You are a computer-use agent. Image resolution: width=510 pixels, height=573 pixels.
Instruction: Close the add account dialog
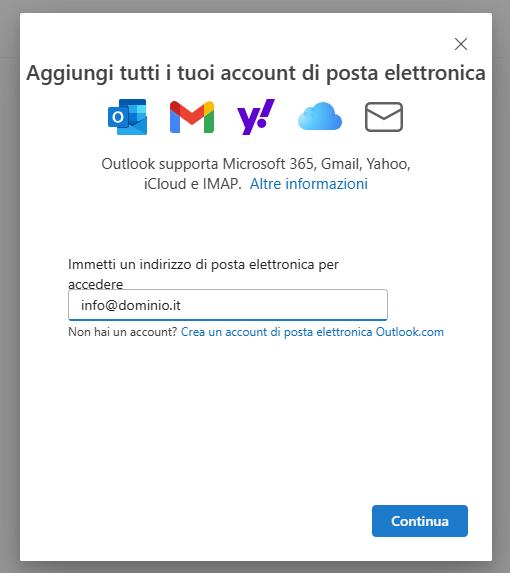[461, 44]
